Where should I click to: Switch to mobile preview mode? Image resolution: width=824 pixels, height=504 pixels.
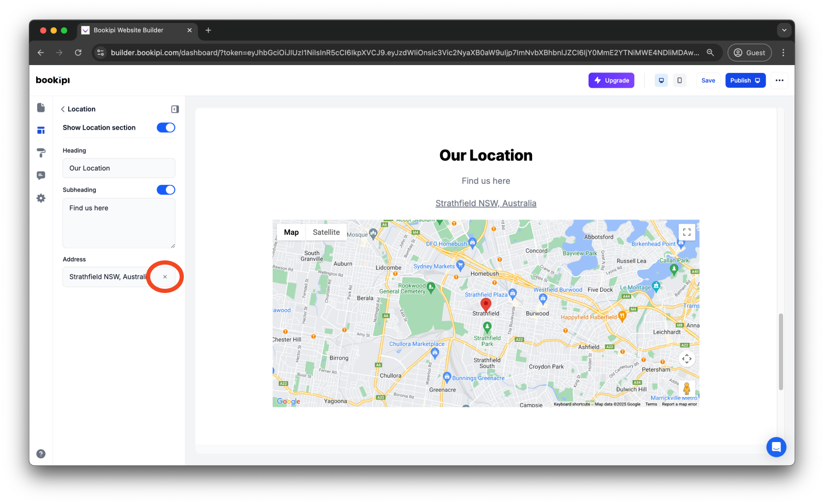[680, 80]
